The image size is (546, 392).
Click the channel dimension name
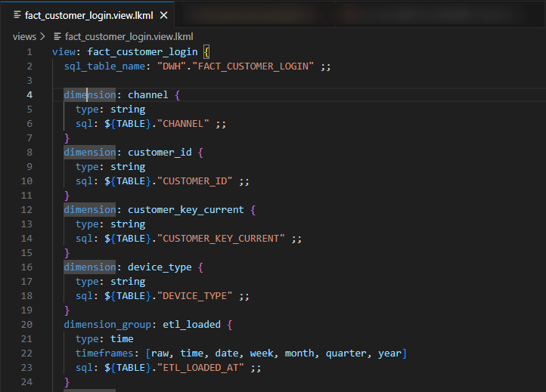point(148,95)
